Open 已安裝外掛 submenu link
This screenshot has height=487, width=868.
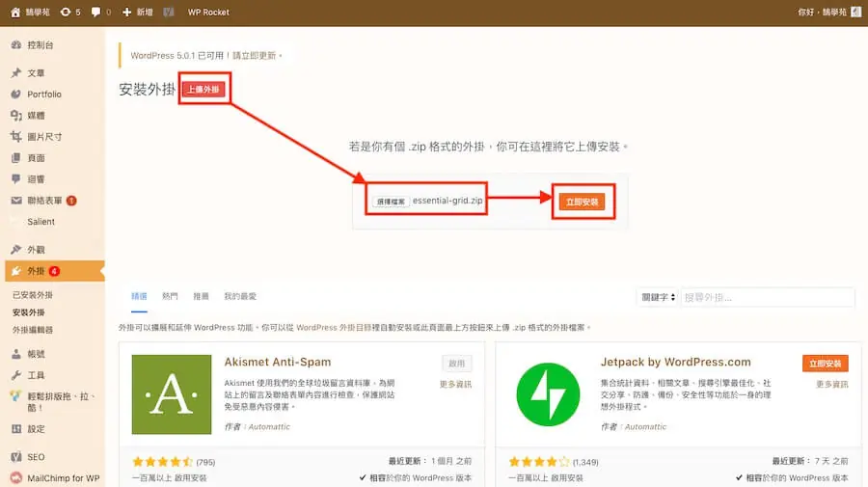pos(33,295)
